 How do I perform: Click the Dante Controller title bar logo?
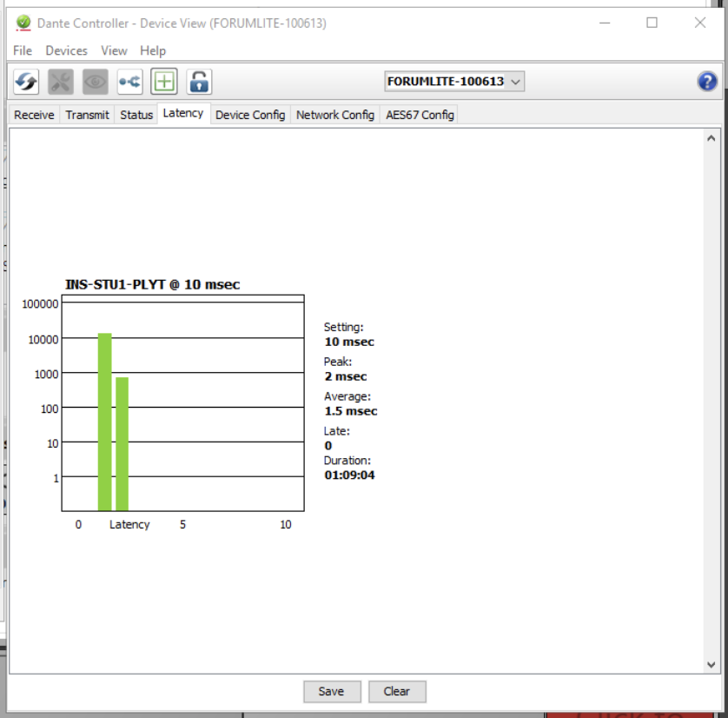[x=23, y=23]
